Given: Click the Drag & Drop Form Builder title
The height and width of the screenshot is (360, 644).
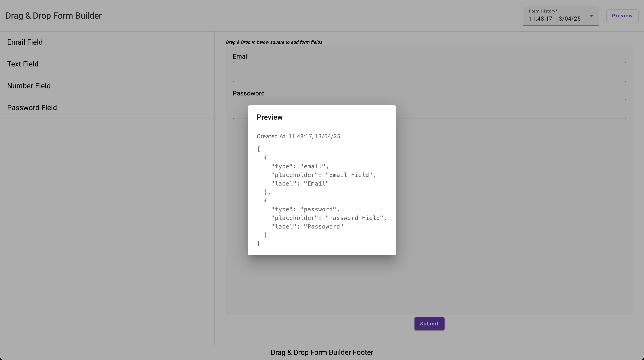Looking at the screenshot, I should click(x=53, y=16).
